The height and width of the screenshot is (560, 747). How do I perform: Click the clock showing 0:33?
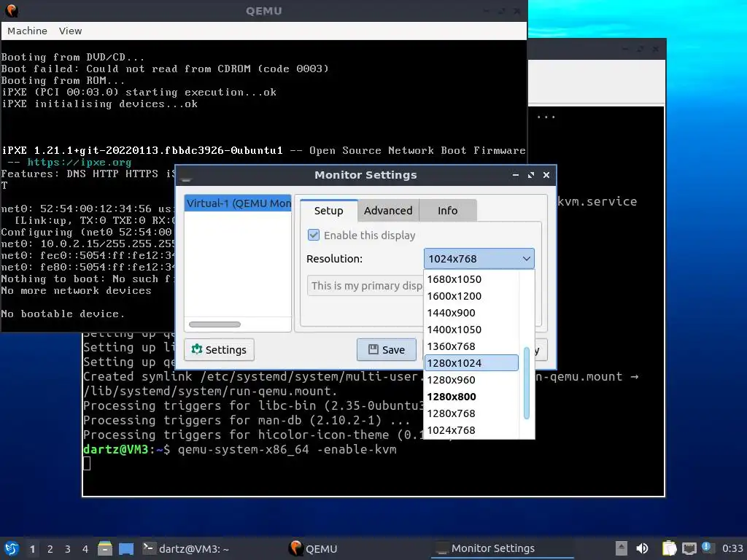point(732,548)
